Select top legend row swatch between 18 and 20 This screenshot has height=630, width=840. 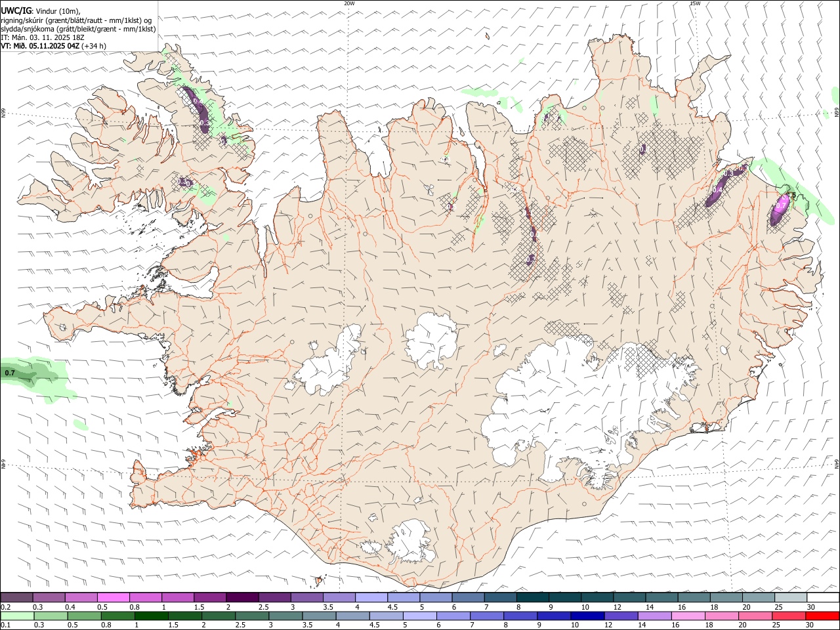726,597
